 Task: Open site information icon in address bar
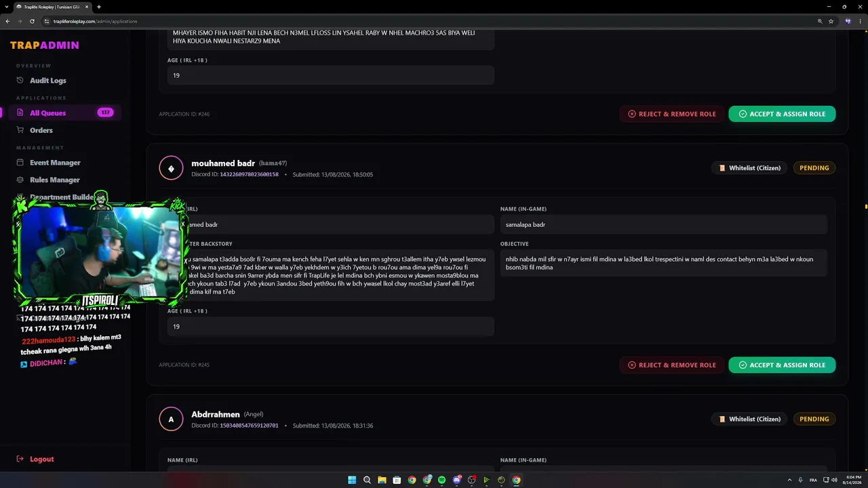[47, 21]
